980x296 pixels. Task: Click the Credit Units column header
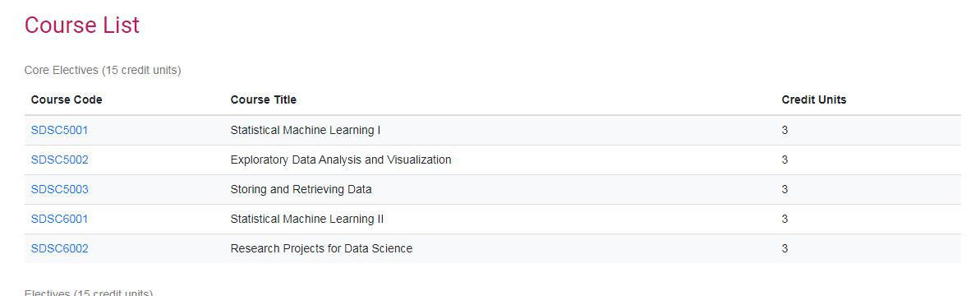814,99
